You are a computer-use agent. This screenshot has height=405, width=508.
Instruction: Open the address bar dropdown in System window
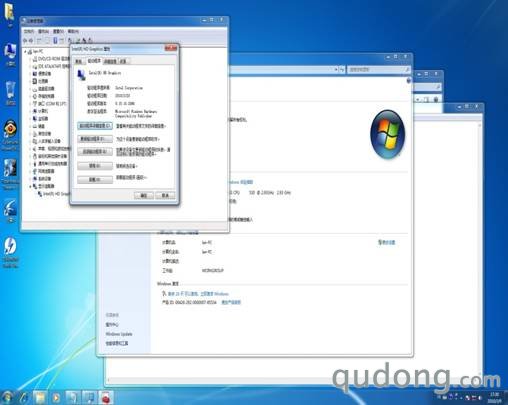point(336,69)
